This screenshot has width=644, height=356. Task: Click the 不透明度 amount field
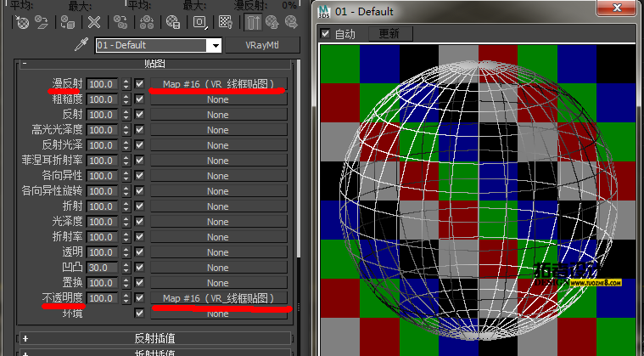(x=104, y=298)
